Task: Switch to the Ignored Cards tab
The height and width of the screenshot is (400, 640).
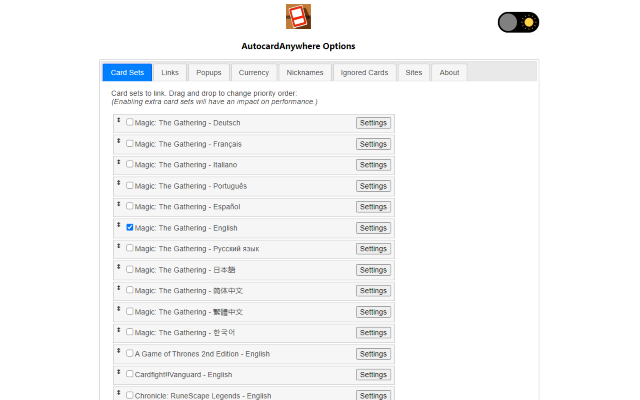Action: coord(364,73)
